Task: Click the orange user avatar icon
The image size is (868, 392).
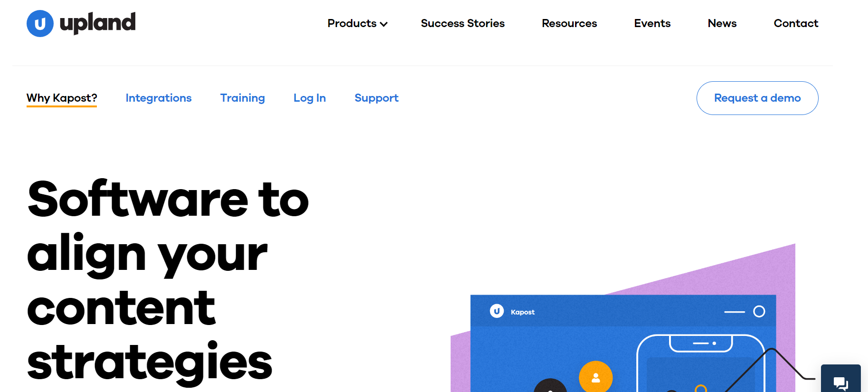Action: [595, 377]
